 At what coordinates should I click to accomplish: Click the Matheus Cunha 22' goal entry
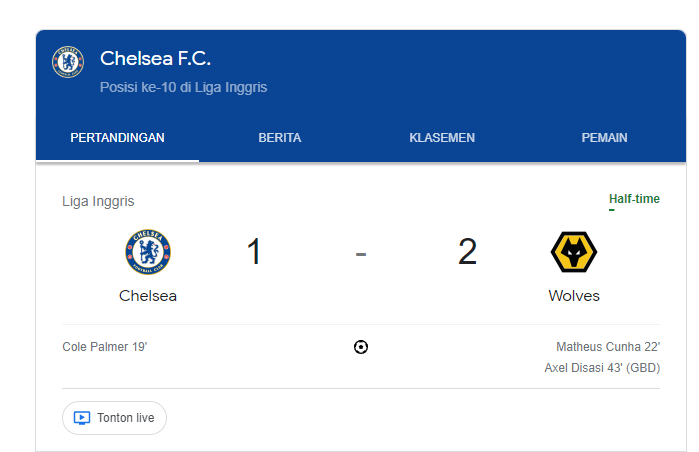coord(608,347)
